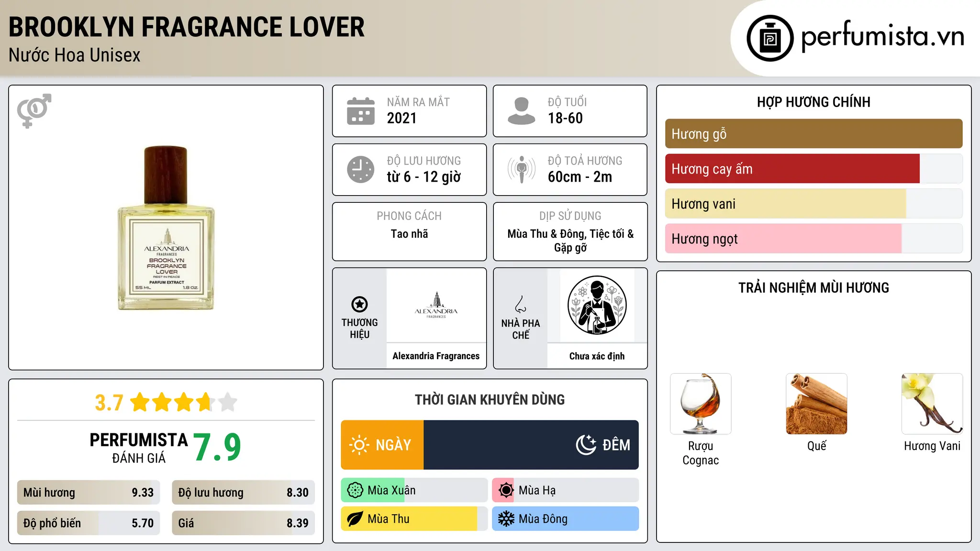The image size is (980, 551).
Task: Click the PERFUMISTA ĐÁNH GIÁ label
Action: (139, 448)
